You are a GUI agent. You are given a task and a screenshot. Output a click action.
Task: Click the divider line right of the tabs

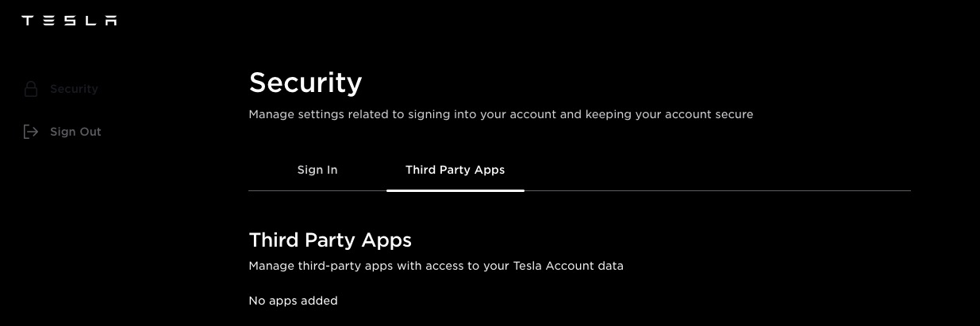[714, 191]
